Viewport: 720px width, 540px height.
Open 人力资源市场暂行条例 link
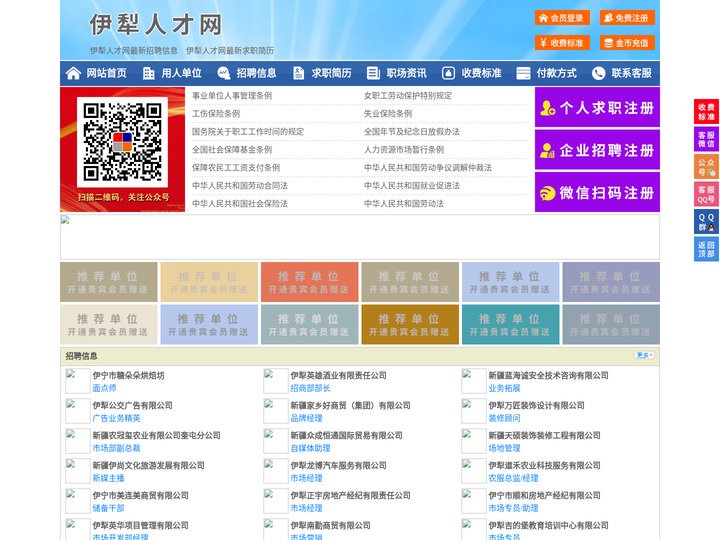pyautogui.click(x=404, y=149)
